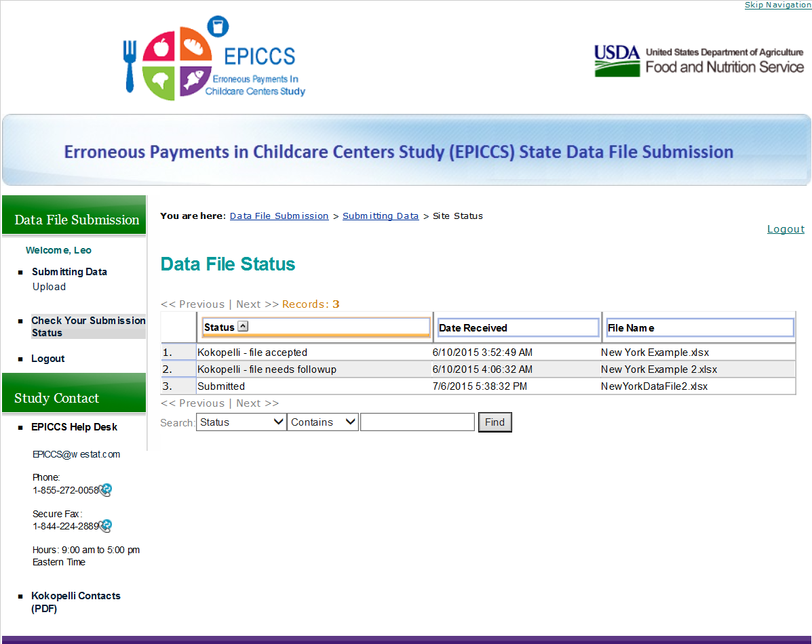Click the USDA Food and Nutrition Service logo
812x644 pixels.
(x=699, y=60)
